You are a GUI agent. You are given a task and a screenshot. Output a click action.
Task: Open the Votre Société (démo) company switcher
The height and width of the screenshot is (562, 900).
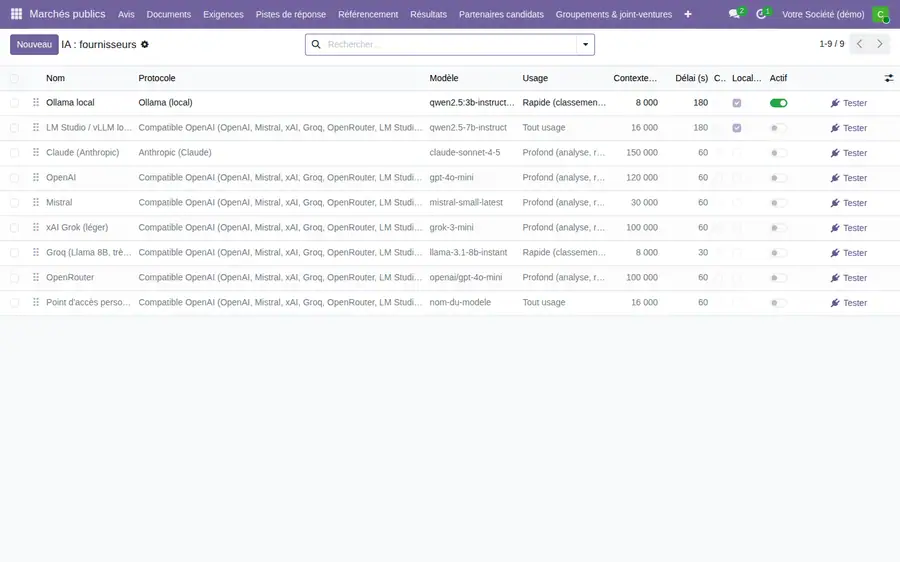(823, 14)
